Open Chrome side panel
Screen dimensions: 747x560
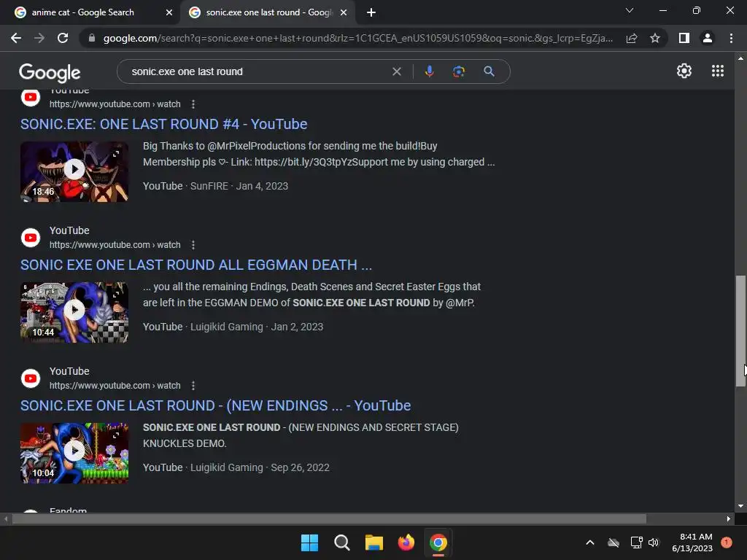click(684, 38)
